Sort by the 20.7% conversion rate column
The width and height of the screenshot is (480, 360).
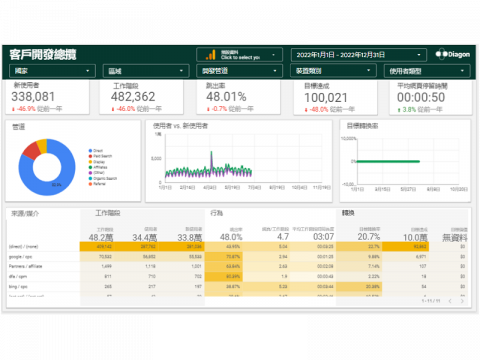369,234
